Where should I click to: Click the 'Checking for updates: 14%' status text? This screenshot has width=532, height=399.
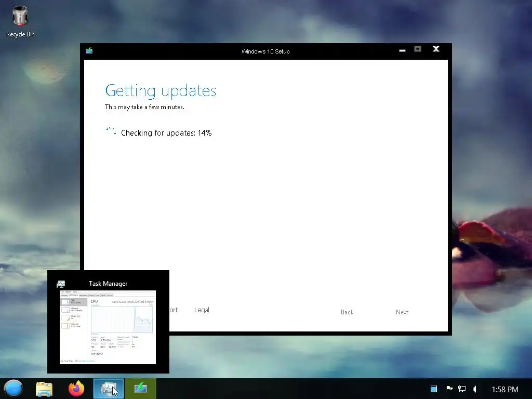pyautogui.click(x=166, y=133)
